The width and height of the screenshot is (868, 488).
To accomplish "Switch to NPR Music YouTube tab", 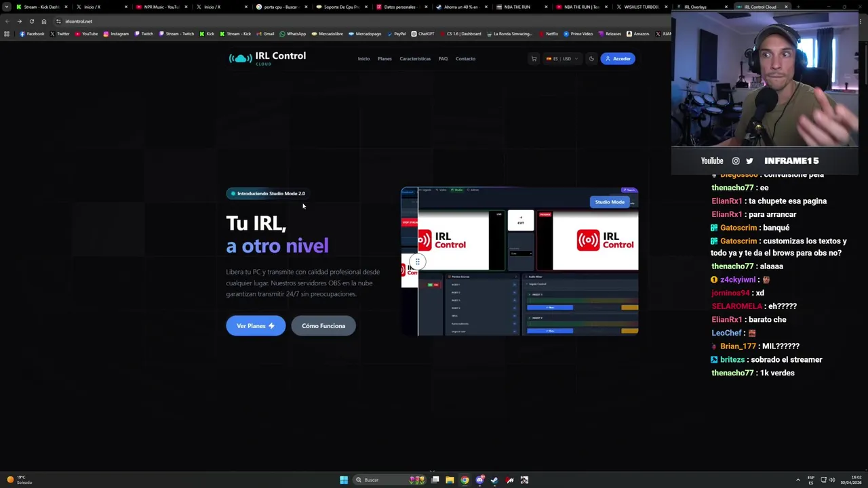I will tap(161, 7).
